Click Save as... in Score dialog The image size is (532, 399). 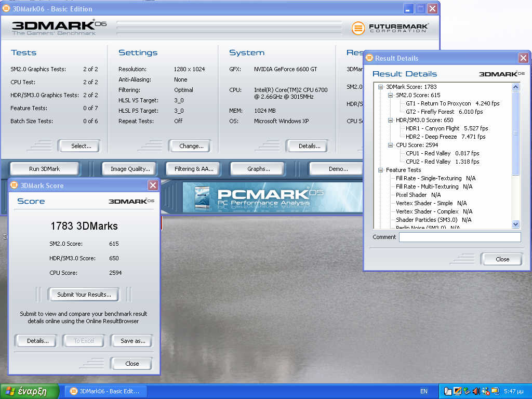[131, 341]
